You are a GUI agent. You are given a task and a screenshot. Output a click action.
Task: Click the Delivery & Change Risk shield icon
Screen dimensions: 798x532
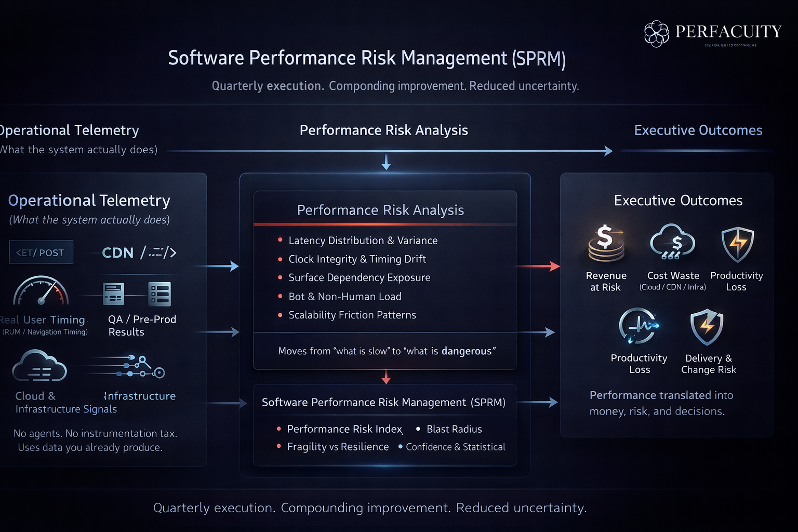[707, 326]
